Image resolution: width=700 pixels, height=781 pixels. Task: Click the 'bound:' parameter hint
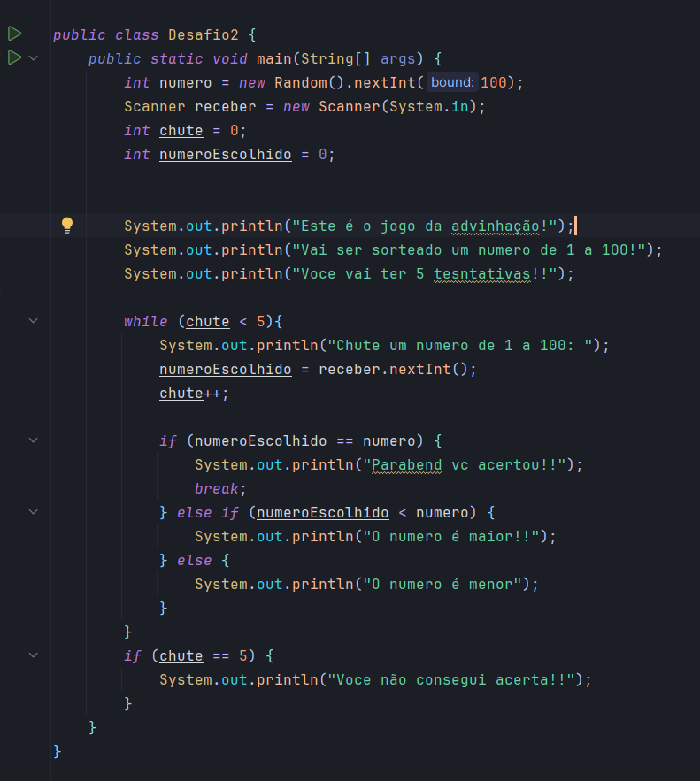[452, 82]
